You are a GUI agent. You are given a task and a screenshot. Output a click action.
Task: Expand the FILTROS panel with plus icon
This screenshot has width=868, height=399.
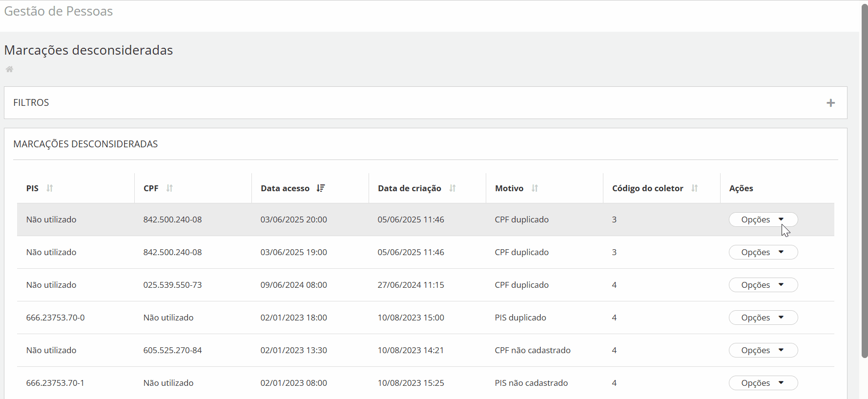[x=830, y=103]
